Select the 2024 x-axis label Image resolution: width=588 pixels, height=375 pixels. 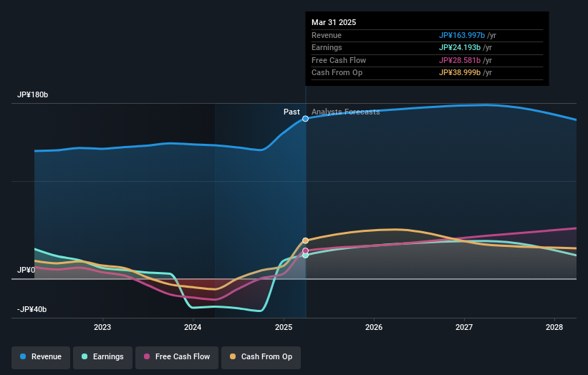(193, 327)
